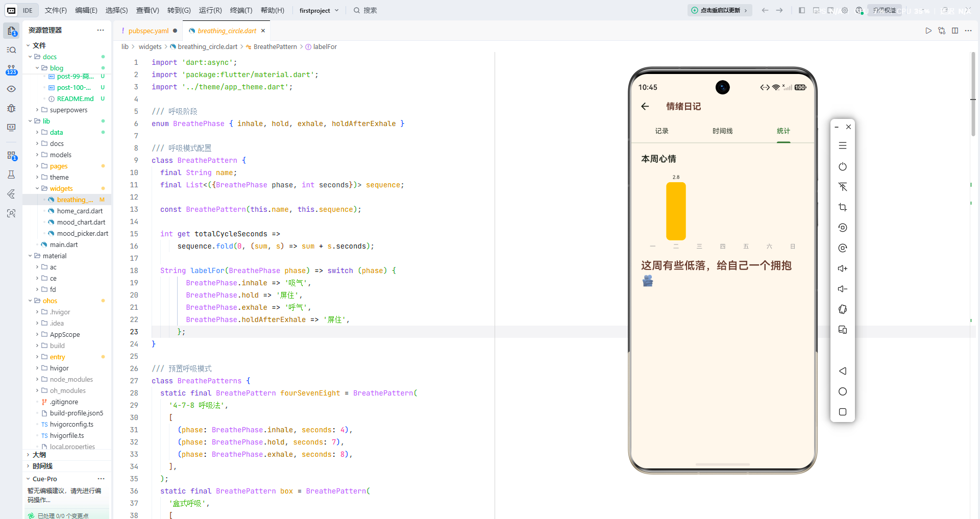Raise emulator volume with speaker plus icon

[x=843, y=268]
